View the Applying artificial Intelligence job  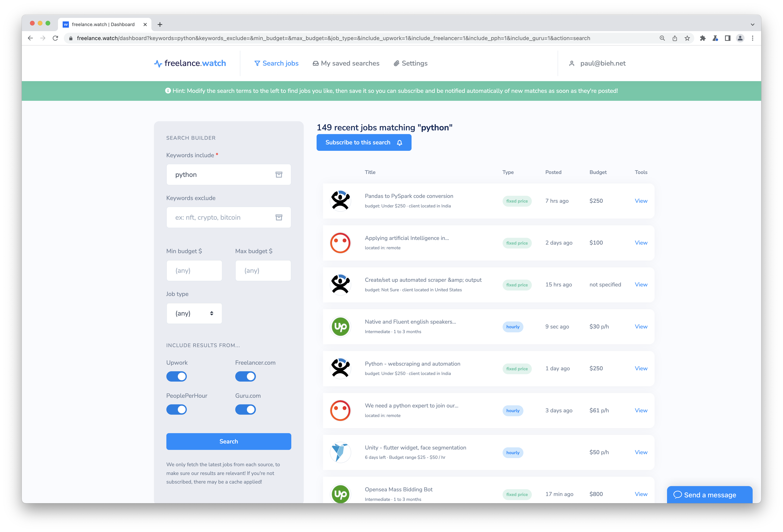tap(641, 243)
